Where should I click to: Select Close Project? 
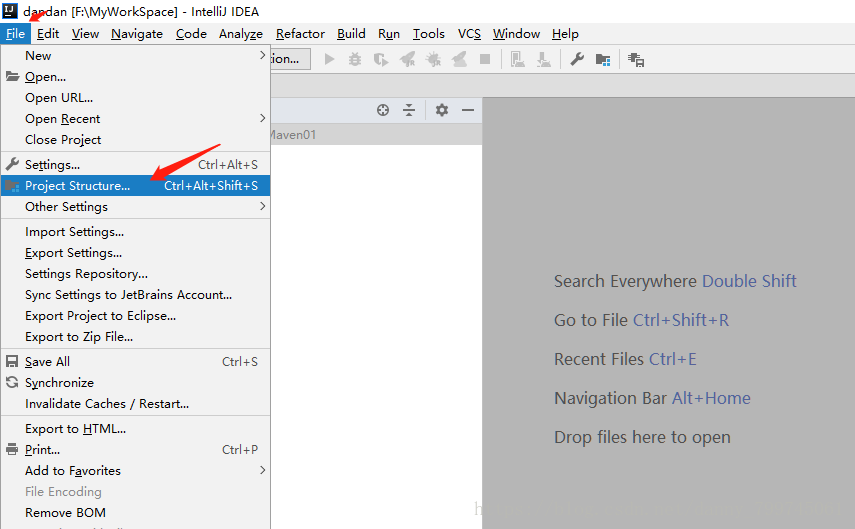(135, 140)
